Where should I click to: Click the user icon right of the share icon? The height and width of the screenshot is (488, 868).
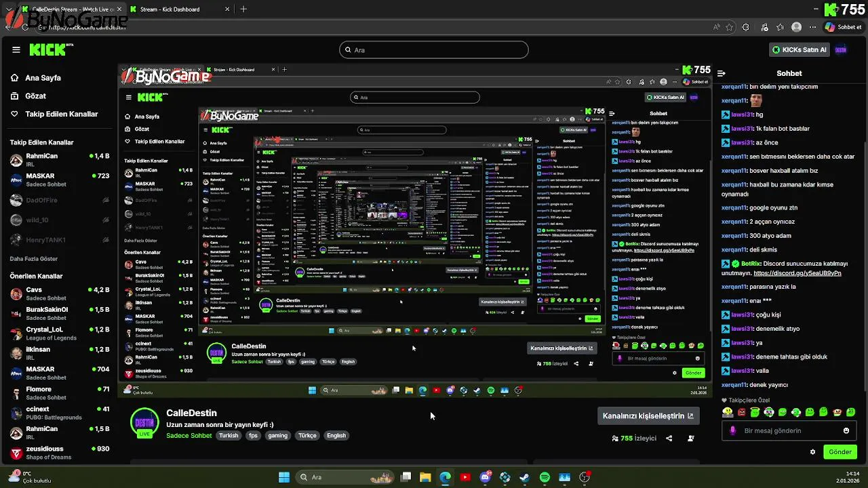click(690, 438)
